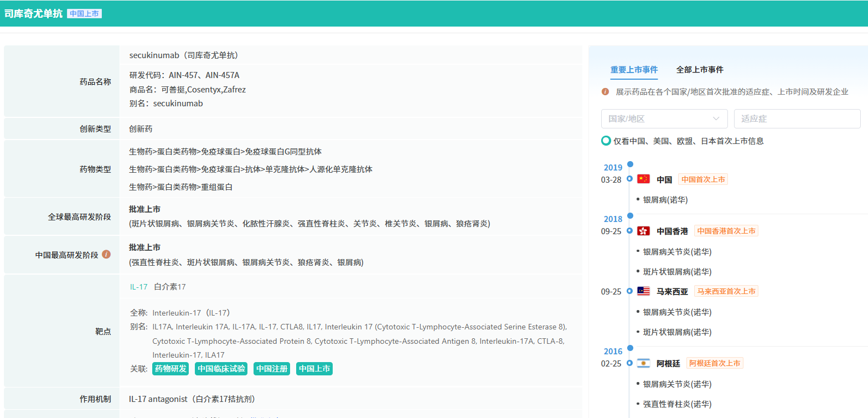Viewport: 868px width, 418px height.
Task: Click the Argentina flag icon
Action: tap(643, 363)
